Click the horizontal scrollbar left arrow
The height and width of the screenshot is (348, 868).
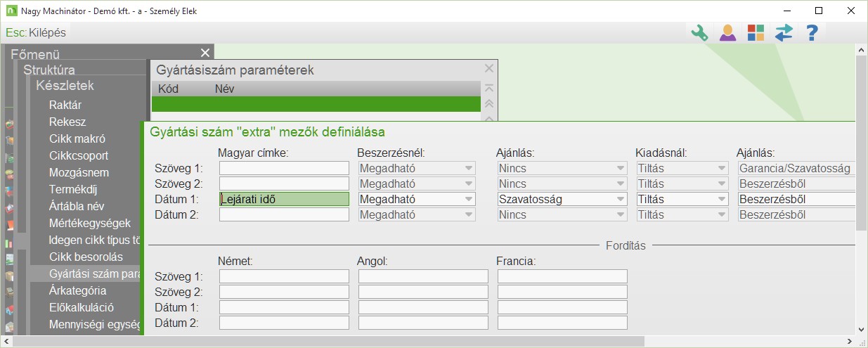[6, 341]
